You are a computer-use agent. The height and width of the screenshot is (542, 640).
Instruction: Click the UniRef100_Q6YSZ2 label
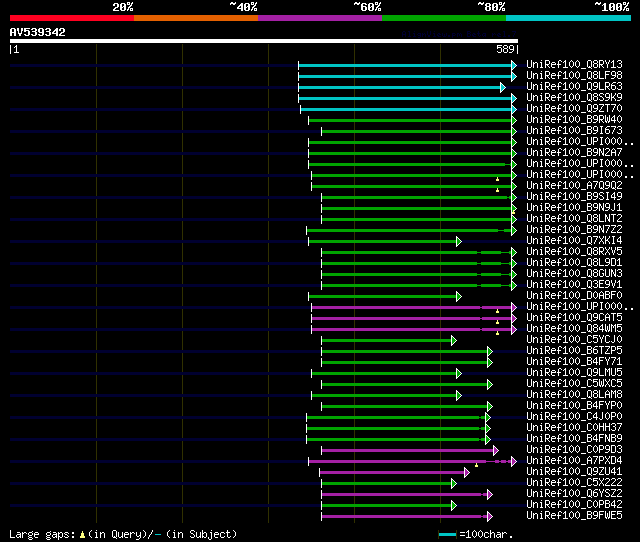(574, 494)
